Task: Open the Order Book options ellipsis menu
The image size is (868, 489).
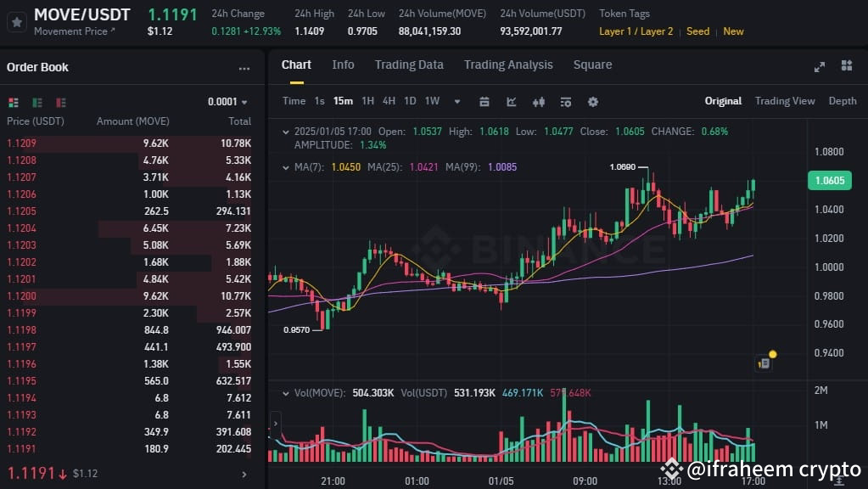Action: click(x=244, y=68)
